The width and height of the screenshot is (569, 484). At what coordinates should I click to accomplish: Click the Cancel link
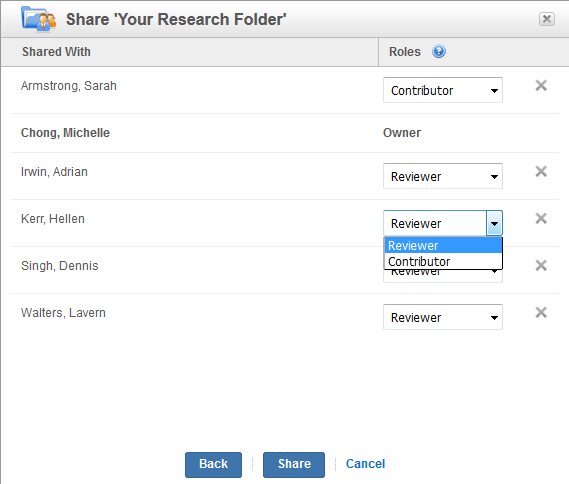[x=365, y=464]
